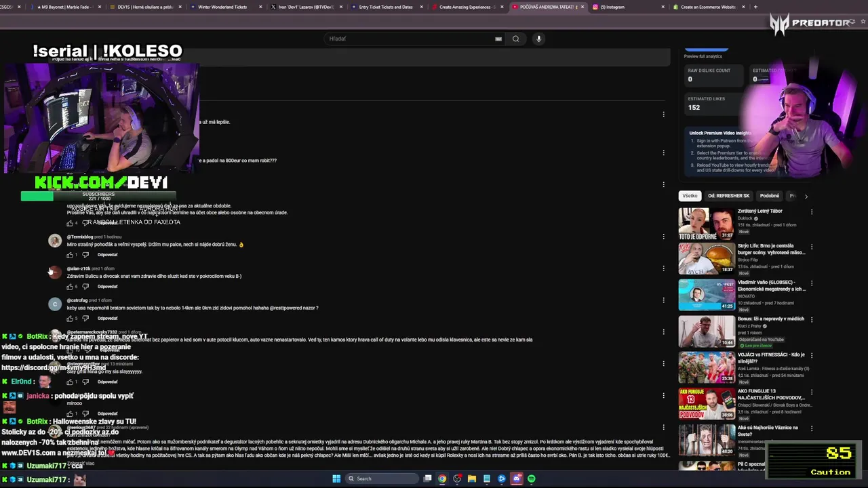Open File Explorer folder in taskbar
The height and width of the screenshot is (488, 868).
pos(472,479)
